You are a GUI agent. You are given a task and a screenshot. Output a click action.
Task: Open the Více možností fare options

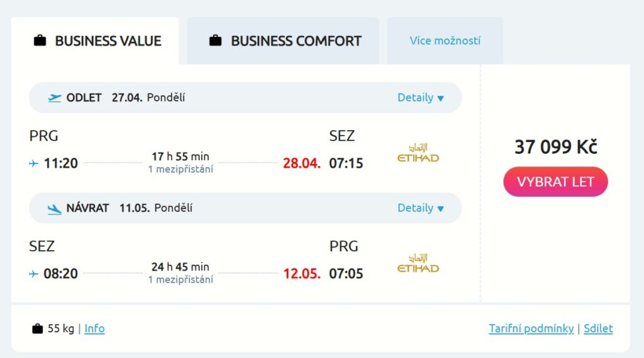(x=445, y=41)
